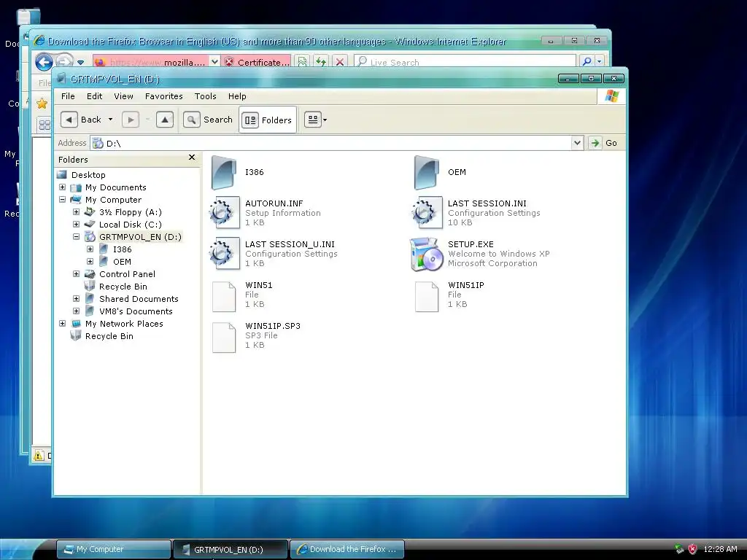Click Live Search box in Internet Explorer
Screen dimensions: 747x560
(465, 62)
